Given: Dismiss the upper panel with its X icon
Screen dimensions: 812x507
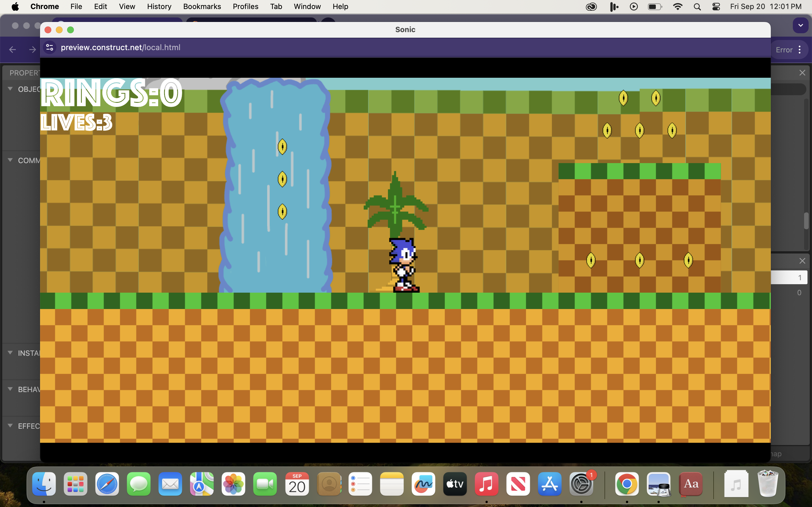Looking at the screenshot, I should 803,72.
